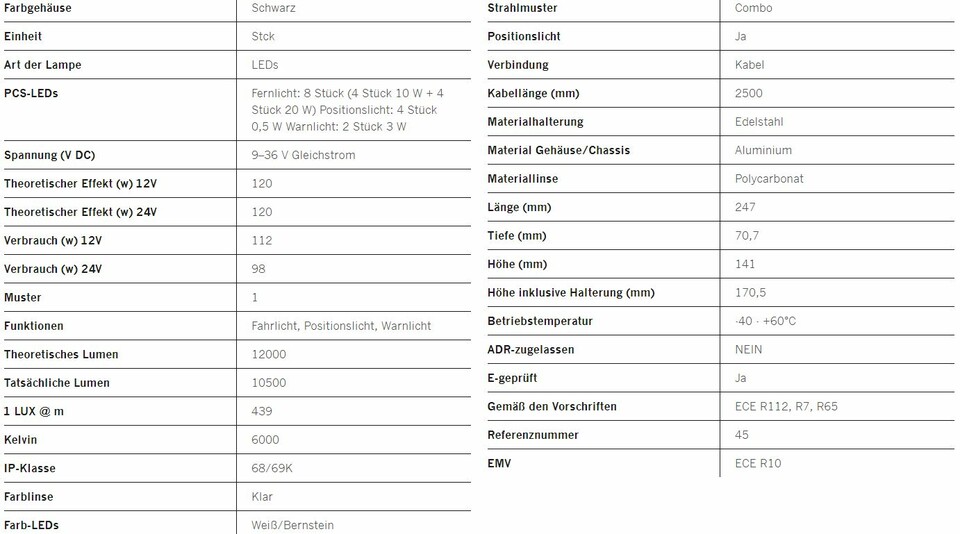Click the 'IP-Klasse' row label
The height and width of the screenshot is (534, 960).
pyautogui.click(x=30, y=468)
